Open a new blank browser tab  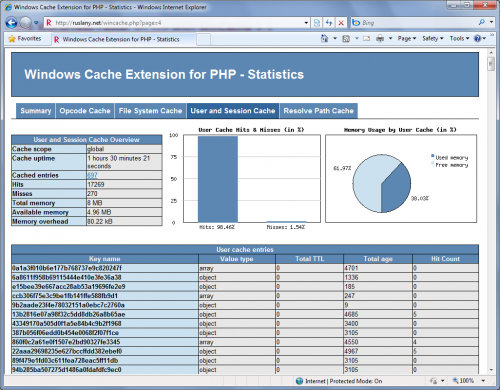203,39
